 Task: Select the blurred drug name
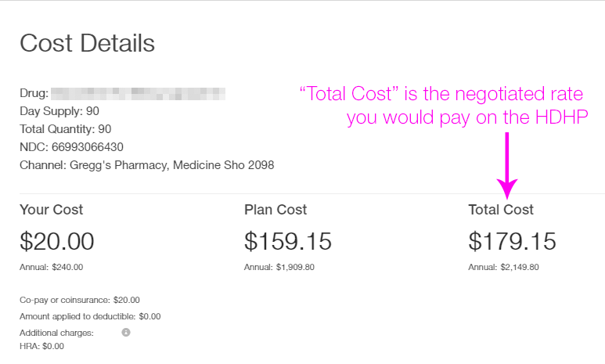click(x=138, y=93)
